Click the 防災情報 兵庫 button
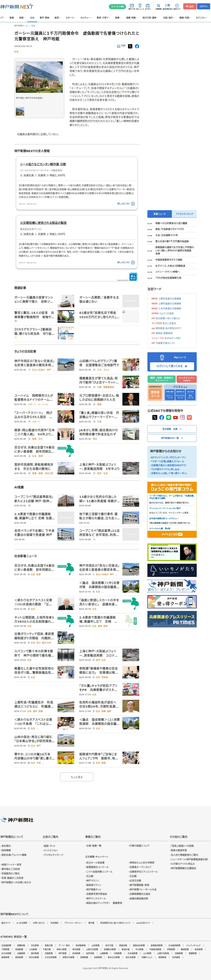 point(172,429)
